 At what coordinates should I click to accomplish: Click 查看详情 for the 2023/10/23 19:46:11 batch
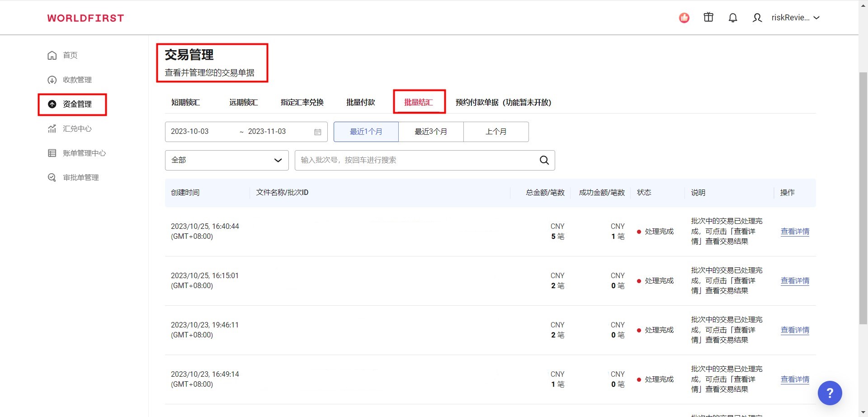coord(794,330)
